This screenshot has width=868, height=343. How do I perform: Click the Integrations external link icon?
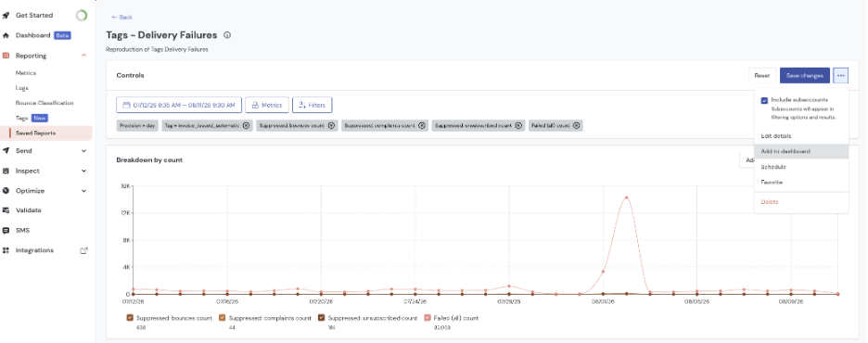83,250
